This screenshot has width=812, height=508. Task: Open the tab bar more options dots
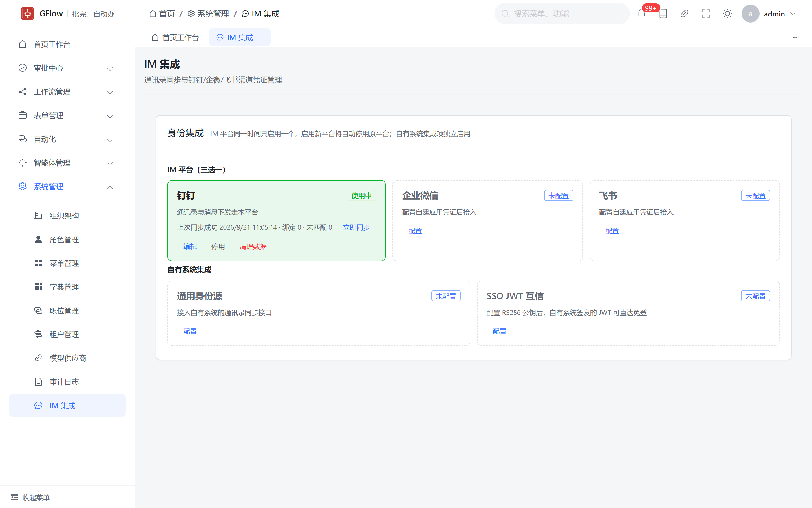click(x=796, y=37)
